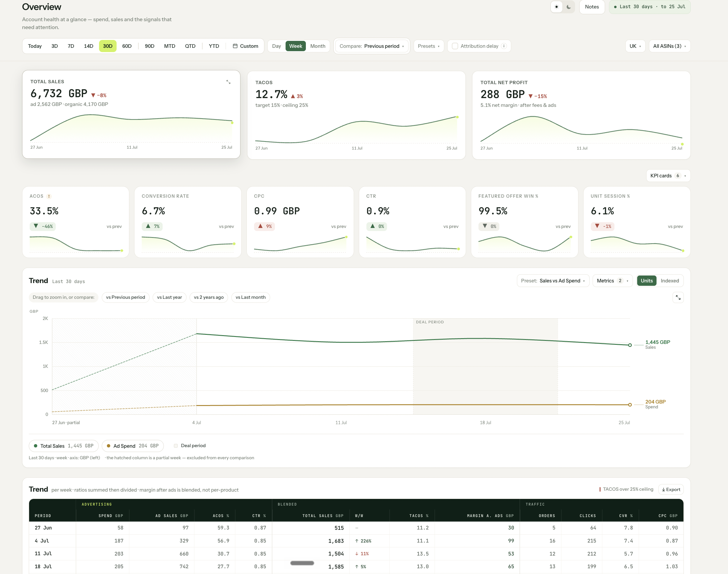The width and height of the screenshot is (728, 574).
Task: Open the TACOS card
Action: (356, 115)
